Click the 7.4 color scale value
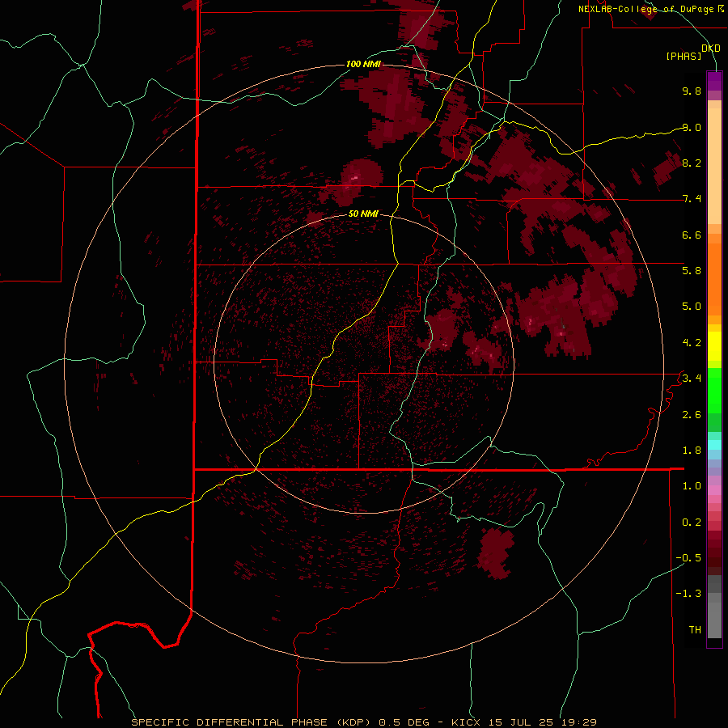Screen dimensions: 728x728 tap(692, 199)
